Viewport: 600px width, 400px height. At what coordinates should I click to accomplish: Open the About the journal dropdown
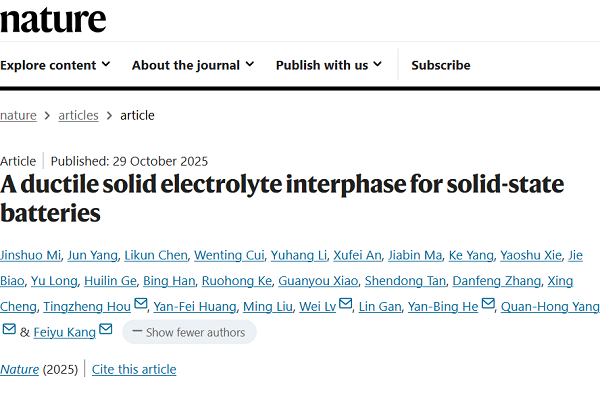click(193, 65)
